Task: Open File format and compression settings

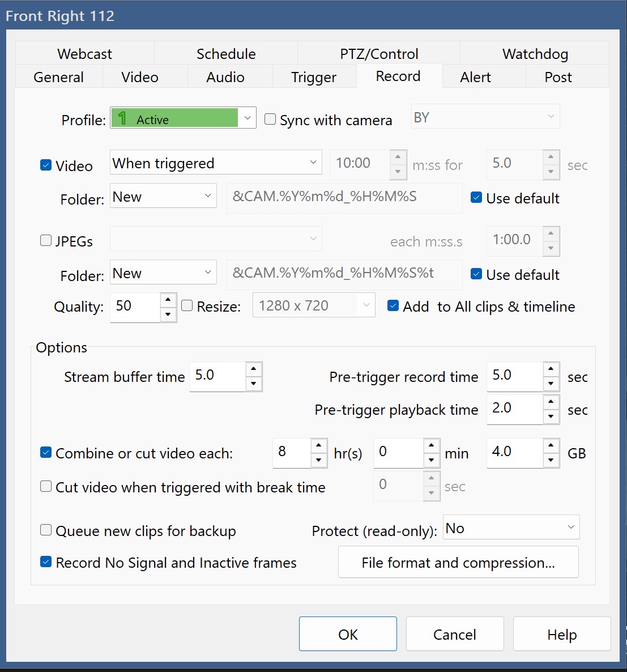Action: (x=458, y=562)
